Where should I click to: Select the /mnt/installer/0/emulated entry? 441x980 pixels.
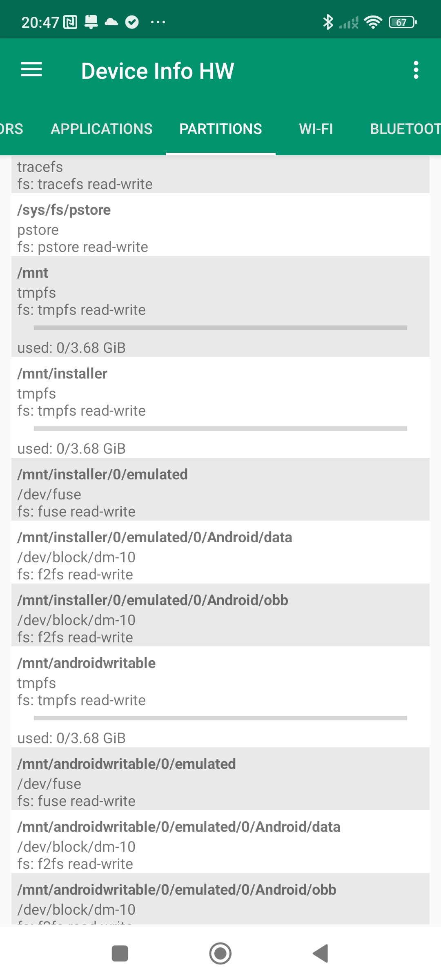click(x=220, y=489)
